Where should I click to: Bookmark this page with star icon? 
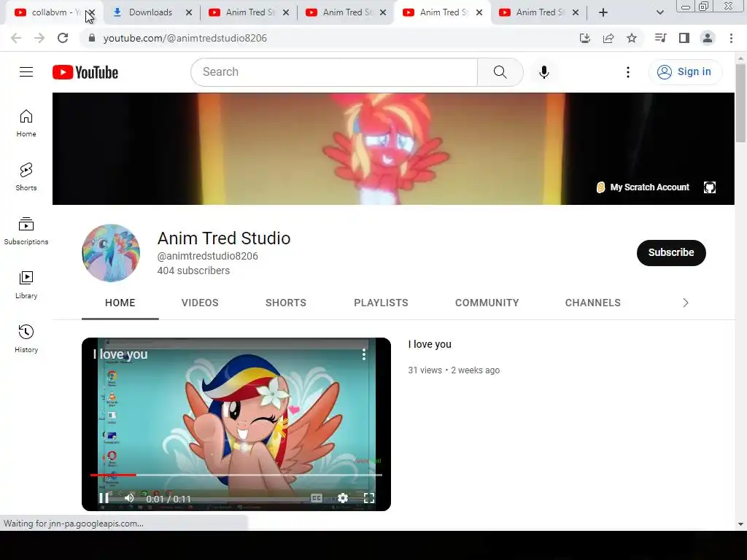(x=632, y=38)
